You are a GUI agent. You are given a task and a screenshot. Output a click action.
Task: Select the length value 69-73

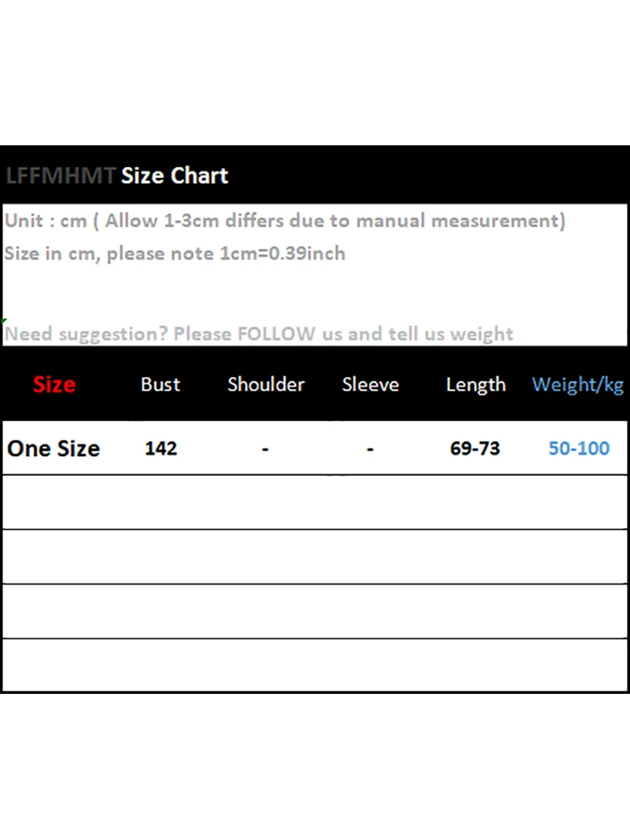(x=475, y=449)
